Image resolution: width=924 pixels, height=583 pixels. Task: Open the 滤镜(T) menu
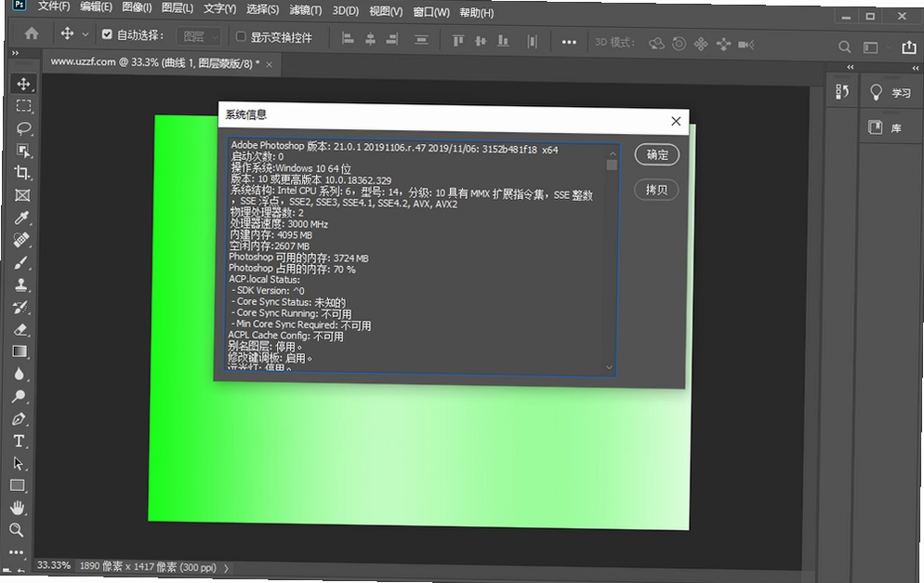pyautogui.click(x=305, y=10)
